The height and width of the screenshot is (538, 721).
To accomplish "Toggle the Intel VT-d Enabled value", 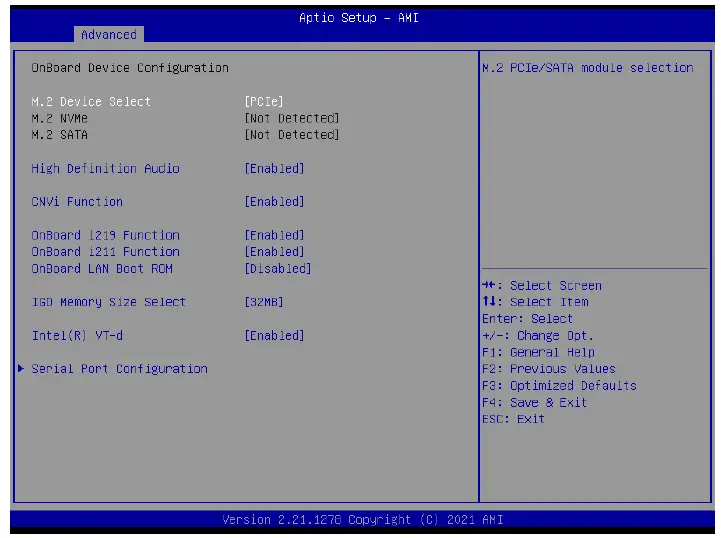I will pyautogui.click(x=275, y=336).
